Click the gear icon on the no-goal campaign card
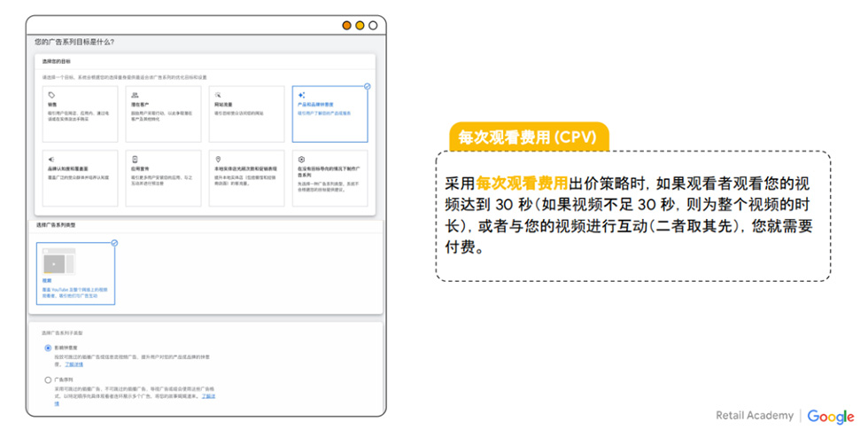Screen dimensions: 868x438 point(301,159)
